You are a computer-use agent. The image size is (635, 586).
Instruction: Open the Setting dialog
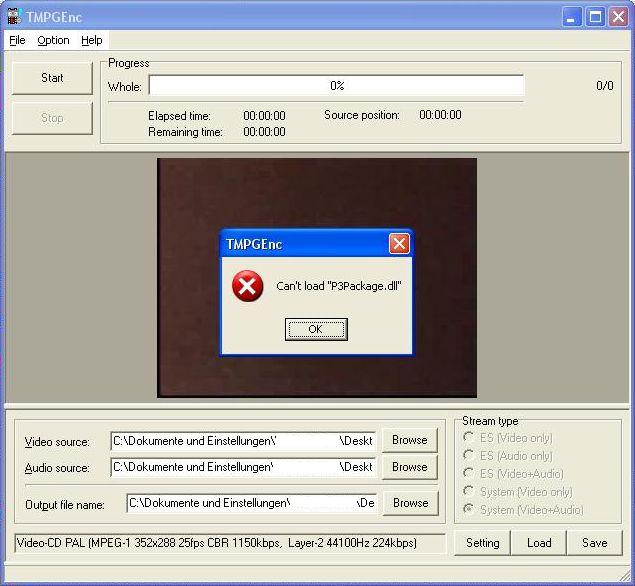pos(482,543)
